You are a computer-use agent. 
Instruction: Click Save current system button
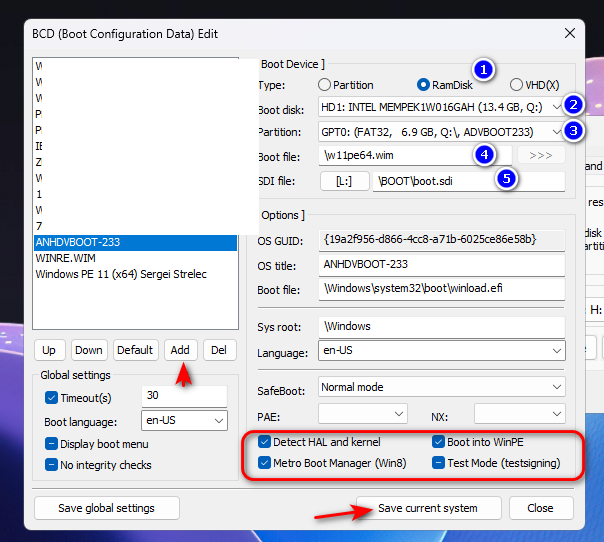pos(428,508)
